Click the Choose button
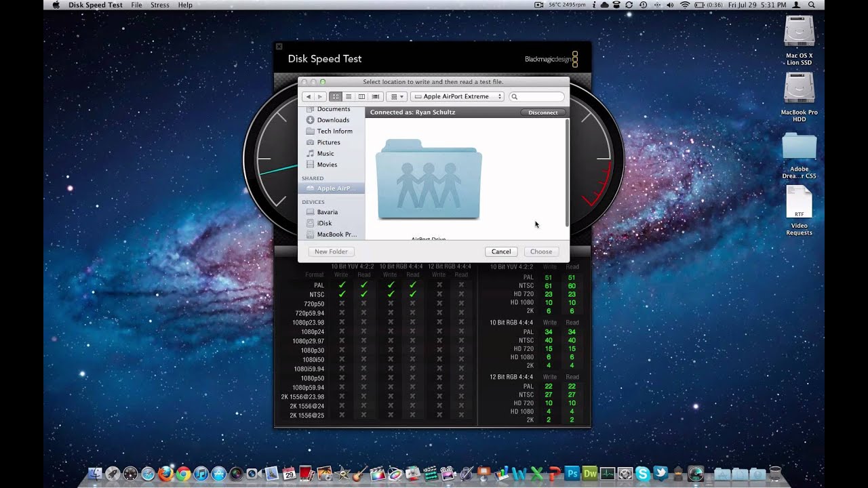 (541, 251)
